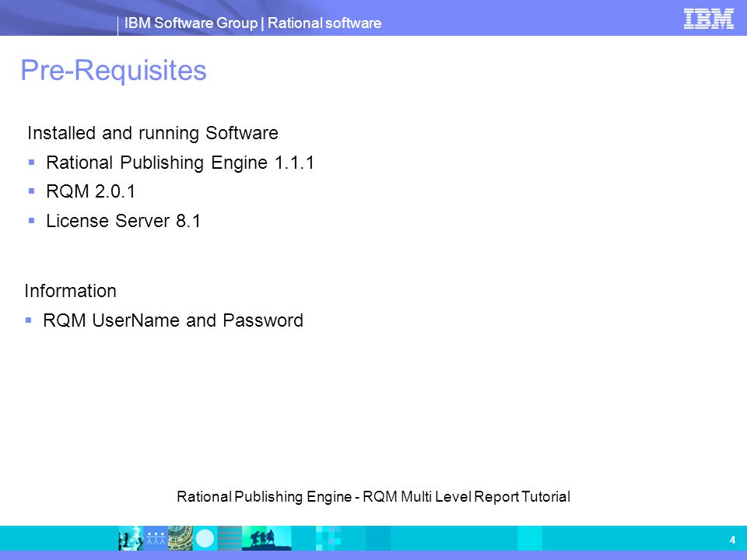Click the 'Rational Publishing Engine 1.1.1' bullet
Image resolution: width=747 pixels, height=560 pixels.
[180, 163]
